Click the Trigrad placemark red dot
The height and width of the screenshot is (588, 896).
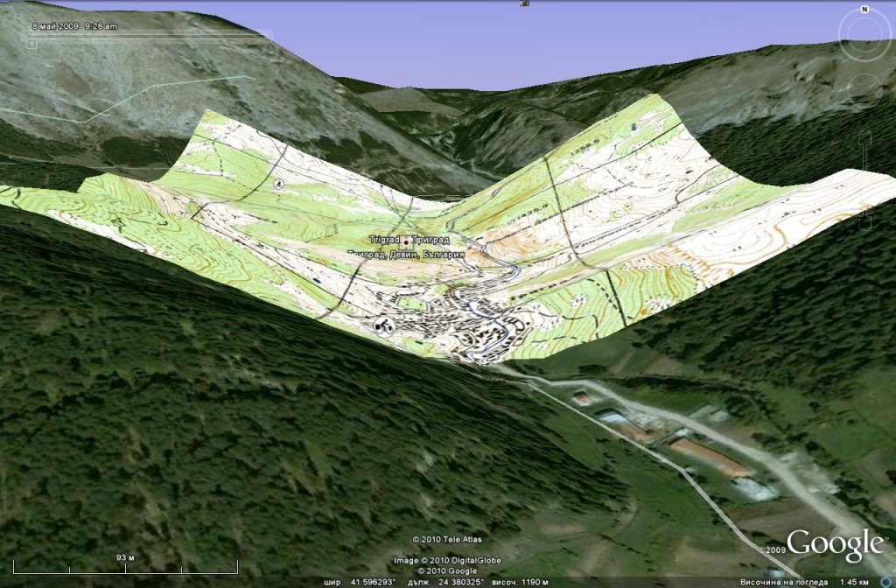(x=406, y=241)
